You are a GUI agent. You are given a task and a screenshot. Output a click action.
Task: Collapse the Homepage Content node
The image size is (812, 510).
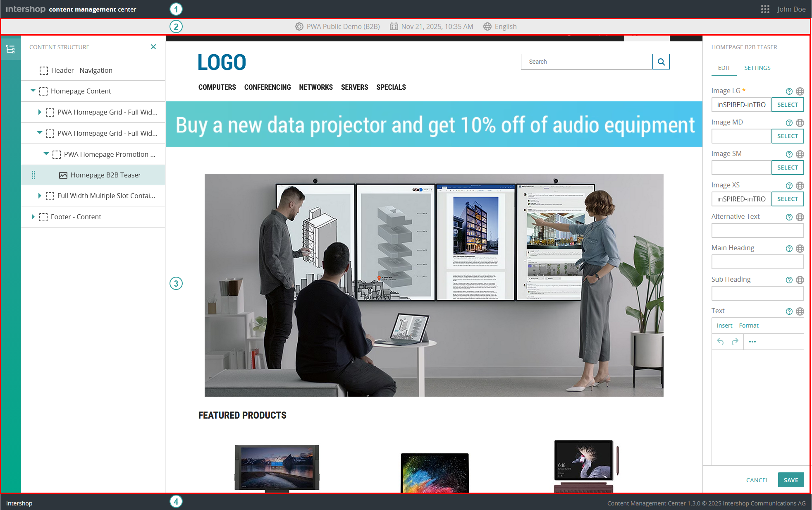(x=33, y=91)
